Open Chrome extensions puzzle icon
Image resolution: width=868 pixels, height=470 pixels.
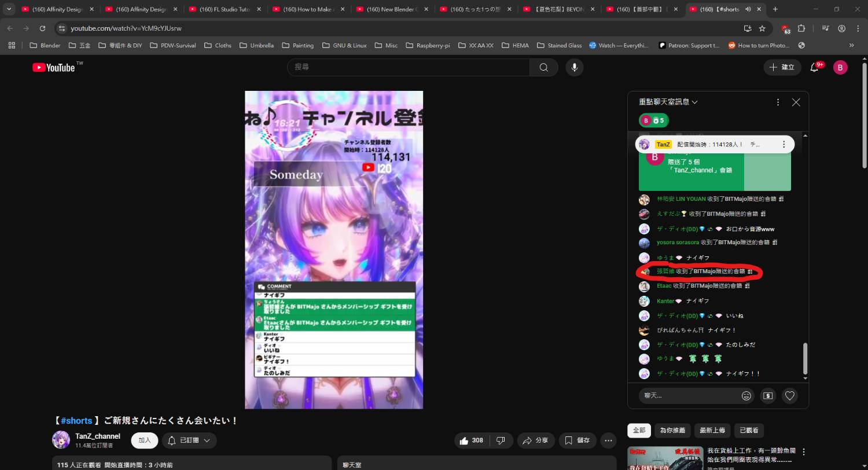801,28
